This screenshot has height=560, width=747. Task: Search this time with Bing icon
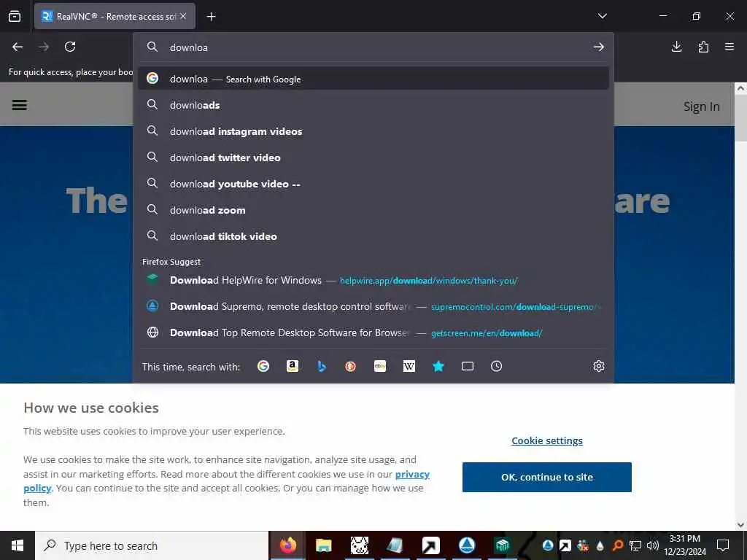(x=322, y=366)
